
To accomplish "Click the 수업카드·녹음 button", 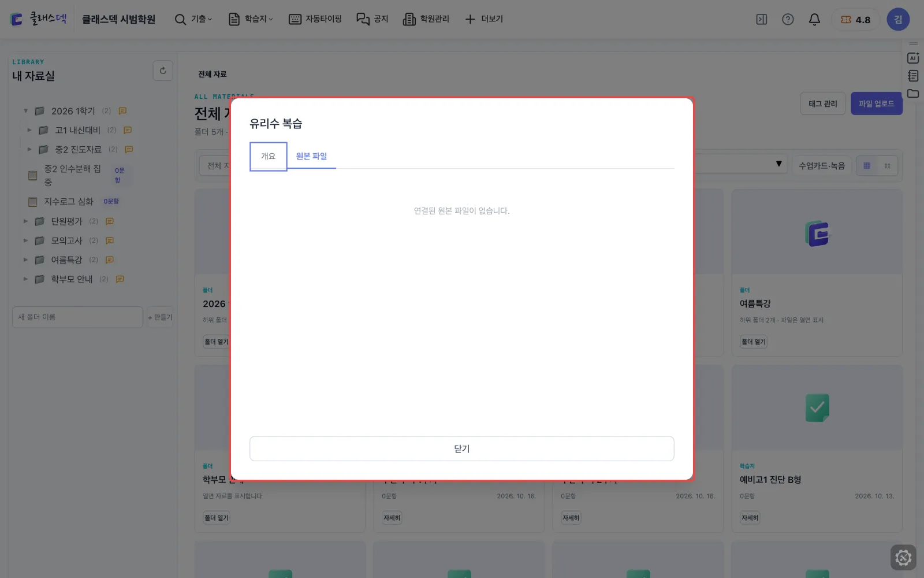I will [822, 166].
